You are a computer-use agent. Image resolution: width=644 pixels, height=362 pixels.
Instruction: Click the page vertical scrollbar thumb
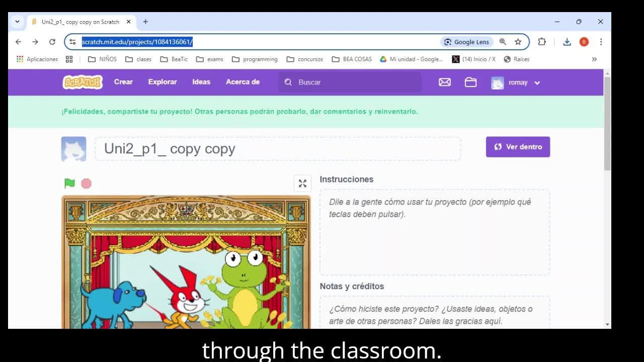click(607, 123)
